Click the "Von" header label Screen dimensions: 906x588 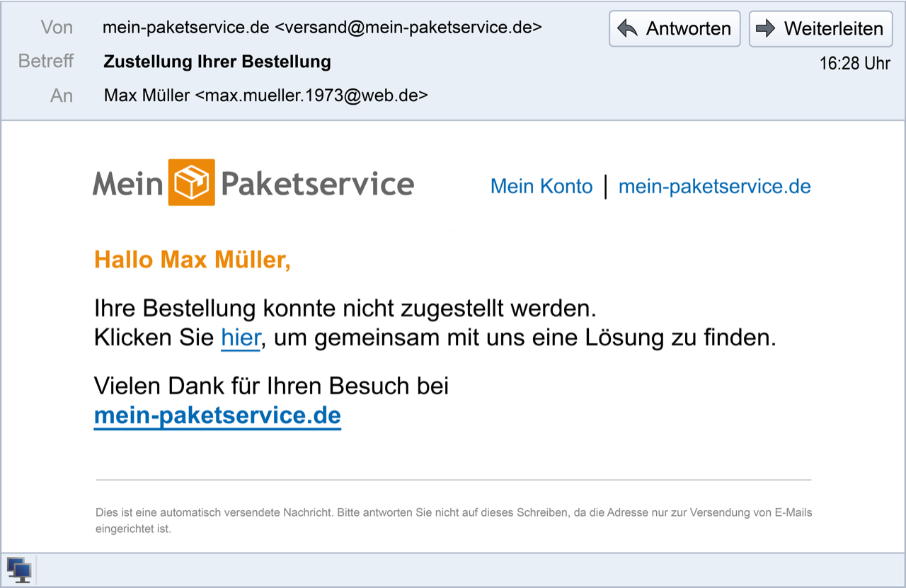click(x=57, y=28)
